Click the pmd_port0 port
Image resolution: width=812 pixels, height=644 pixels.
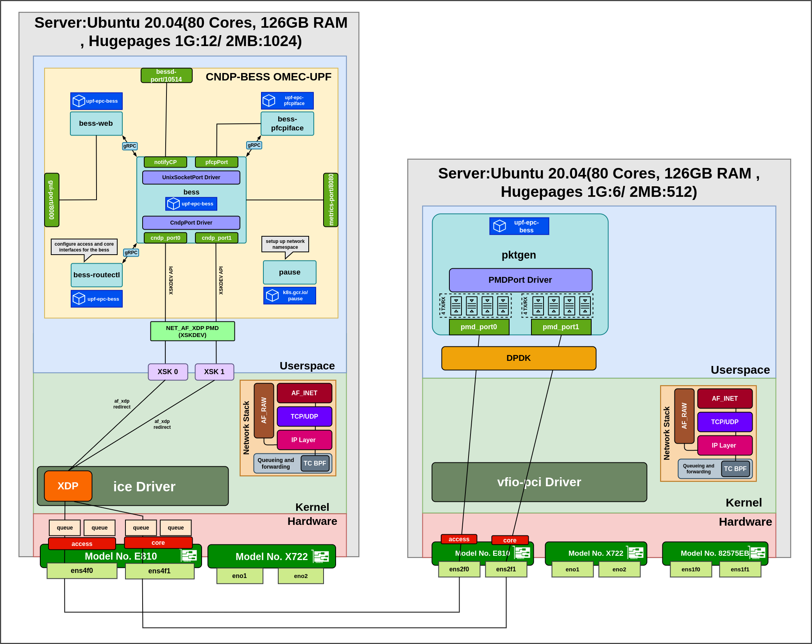point(479,327)
